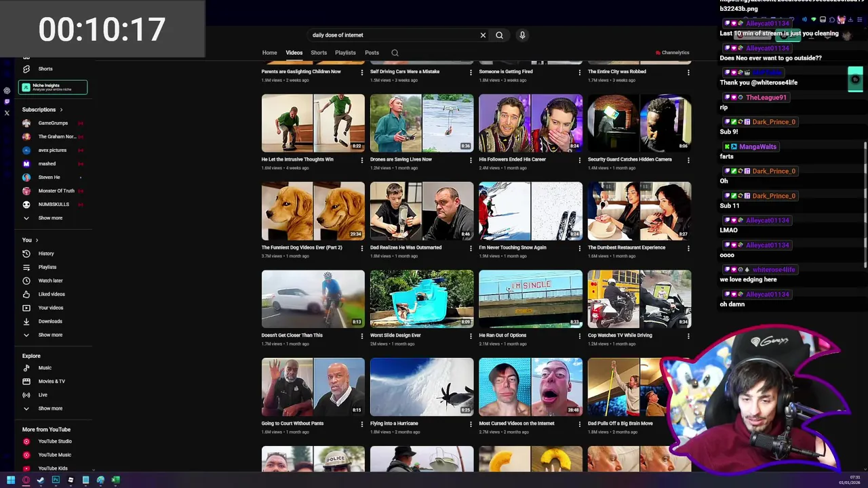868x488 pixels.
Task: Open Photoshop from the taskbar
Action: 56,480
